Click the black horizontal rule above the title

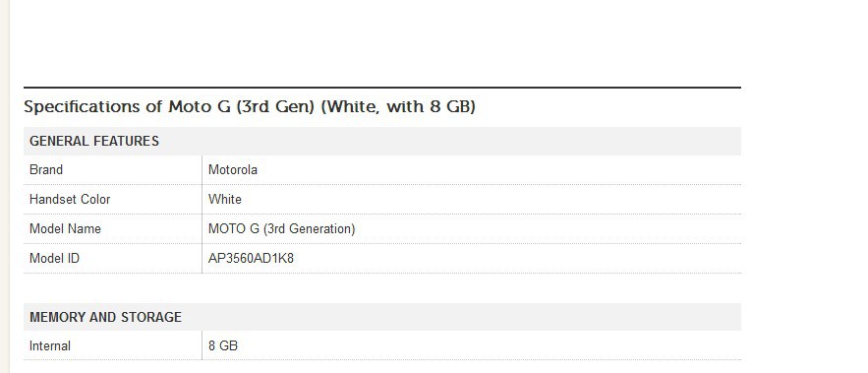382,88
